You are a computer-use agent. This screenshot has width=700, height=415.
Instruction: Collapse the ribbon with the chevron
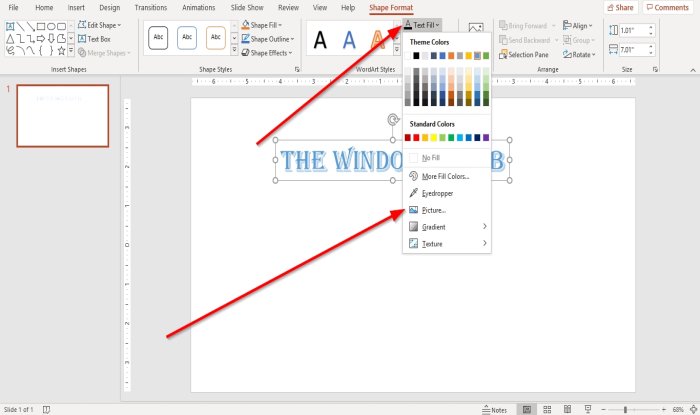693,70
